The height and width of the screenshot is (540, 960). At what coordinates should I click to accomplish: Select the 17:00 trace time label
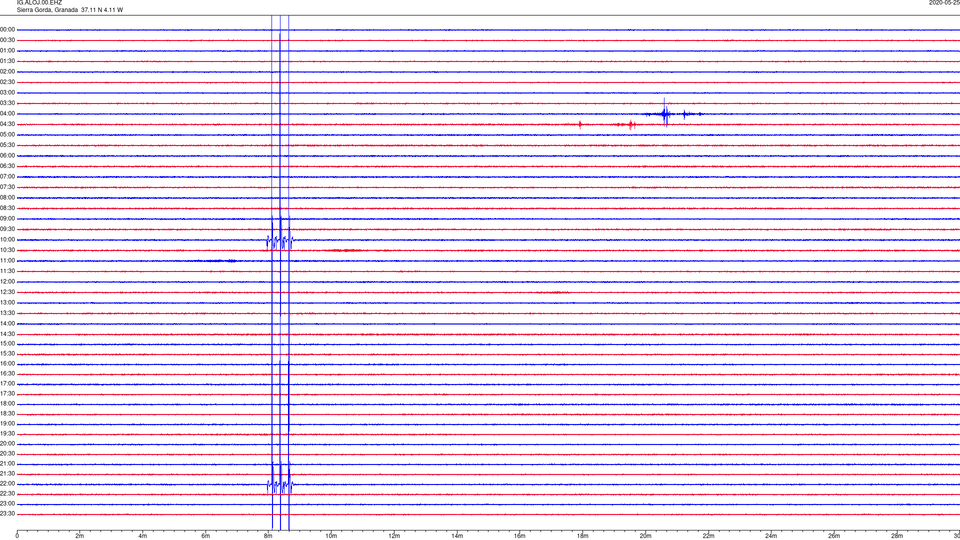[7, 384]
